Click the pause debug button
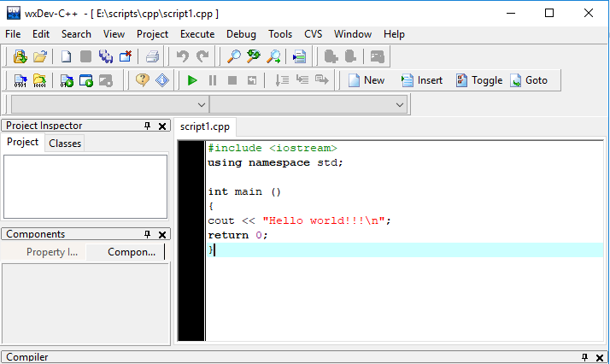 213,80
